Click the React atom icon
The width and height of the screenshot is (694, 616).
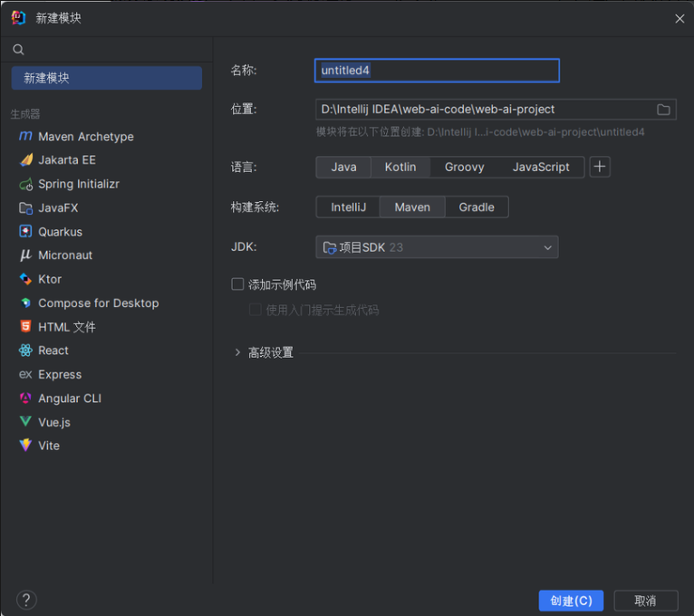[25, 351]
